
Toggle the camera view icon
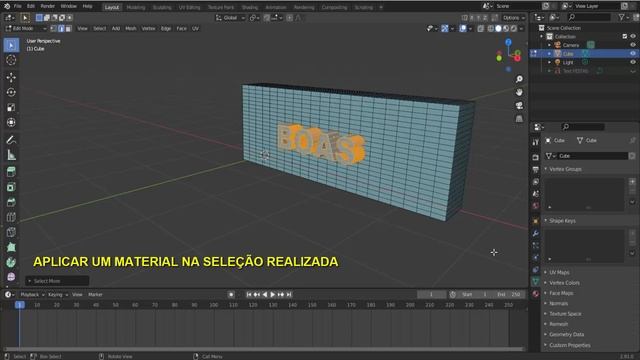[519, 106]
